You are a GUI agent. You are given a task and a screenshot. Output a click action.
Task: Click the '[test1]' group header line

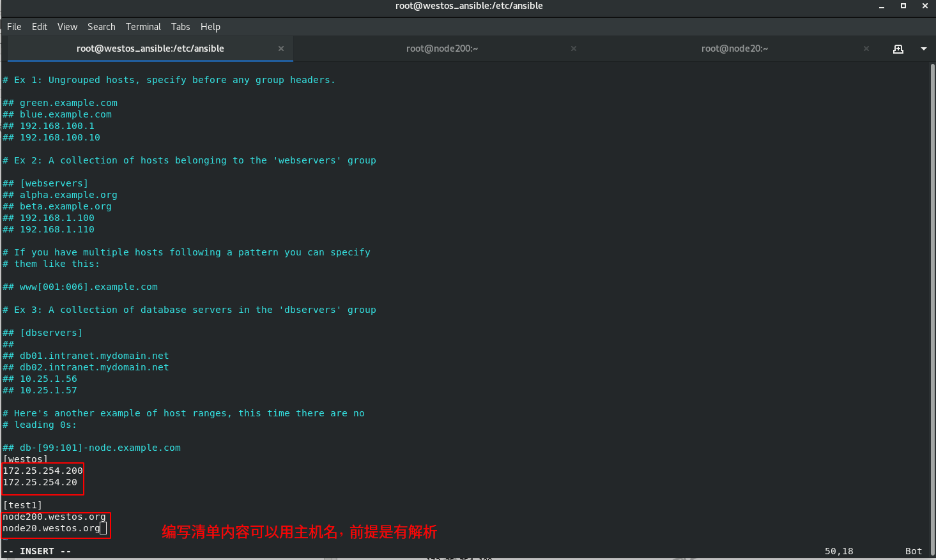22,505
